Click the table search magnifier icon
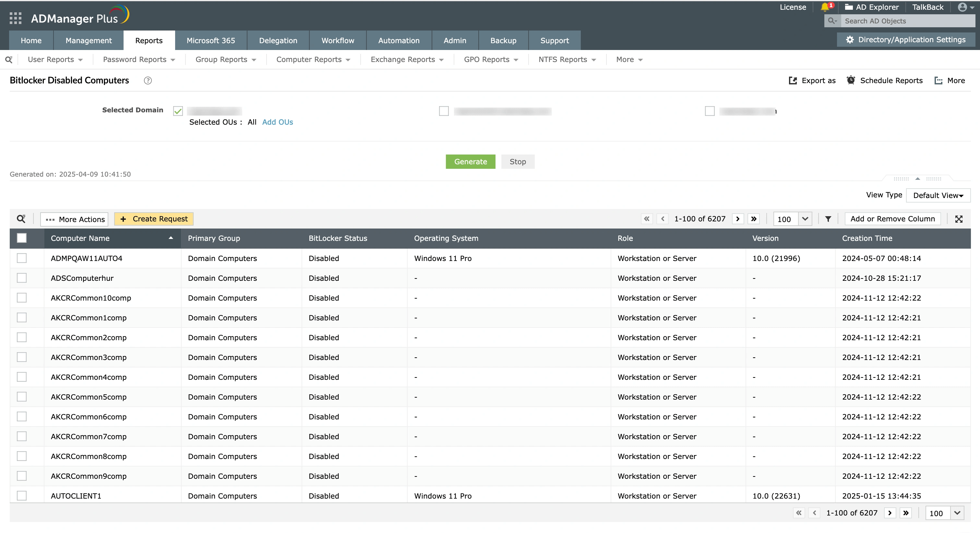980x533 pixels. click(x=21, y=219)
